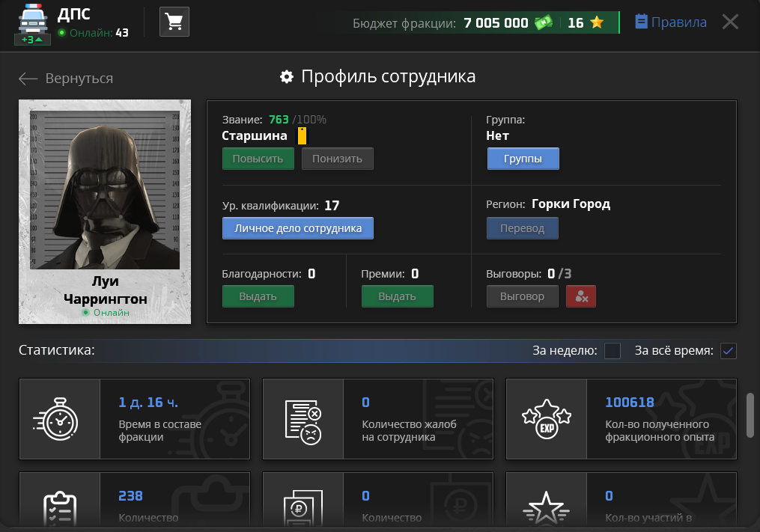Click the ДПС police car faction icon
Screen dimensions: 760x532
click(x=31, y=23)
